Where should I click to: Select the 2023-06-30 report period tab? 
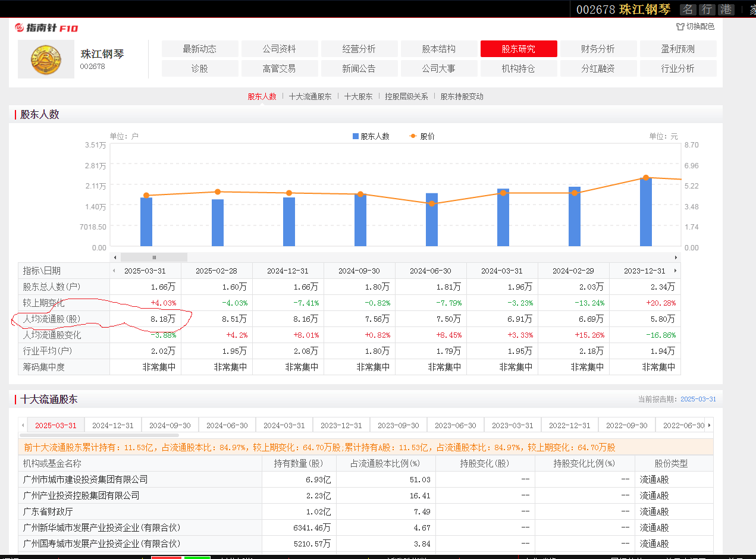[456, 425]
